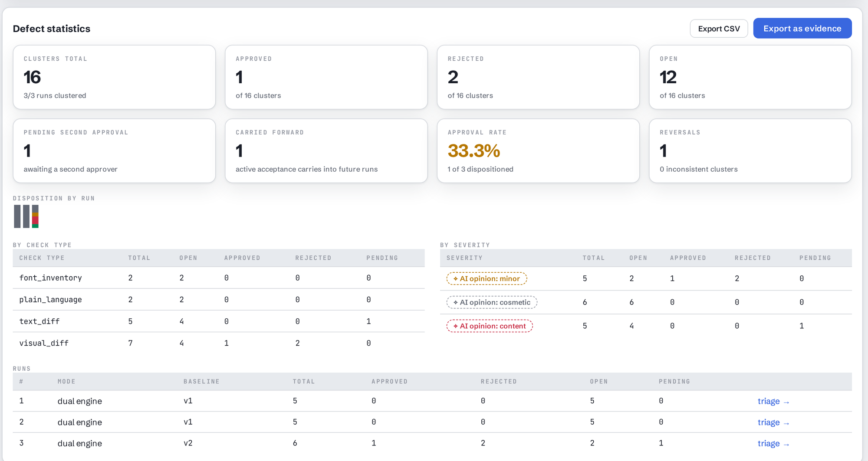This screenshot has height=461, width=868.
Task: Click the 3/3 runs clustered text
Action: tap(55, 95)
